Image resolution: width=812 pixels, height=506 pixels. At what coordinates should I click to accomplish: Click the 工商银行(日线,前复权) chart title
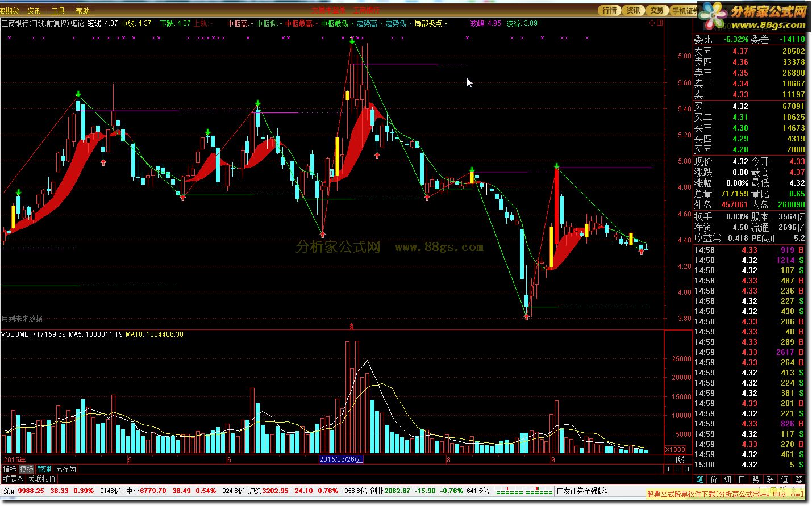35,23
